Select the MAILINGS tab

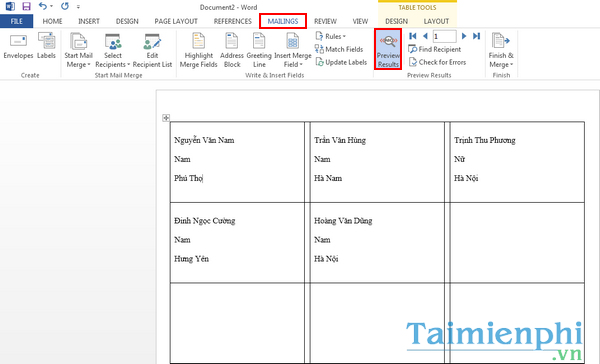(x=283, y=21)
